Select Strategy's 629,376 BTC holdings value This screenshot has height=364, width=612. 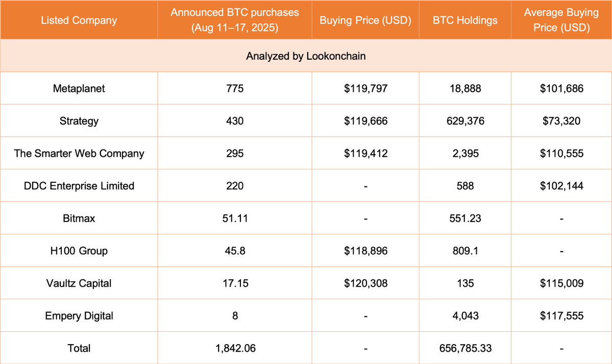point(465,120)
